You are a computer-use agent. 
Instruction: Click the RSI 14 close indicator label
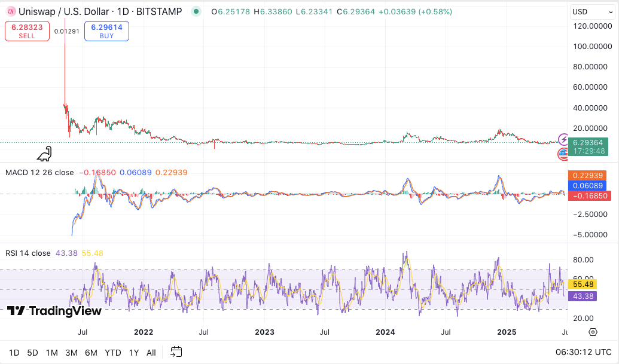[x=28, y=253]
